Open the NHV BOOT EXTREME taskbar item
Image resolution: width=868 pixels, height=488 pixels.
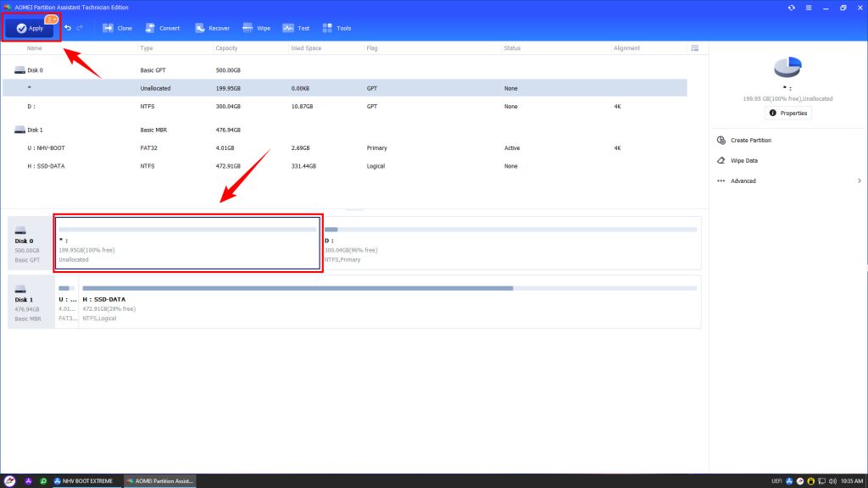pos(83,481)
